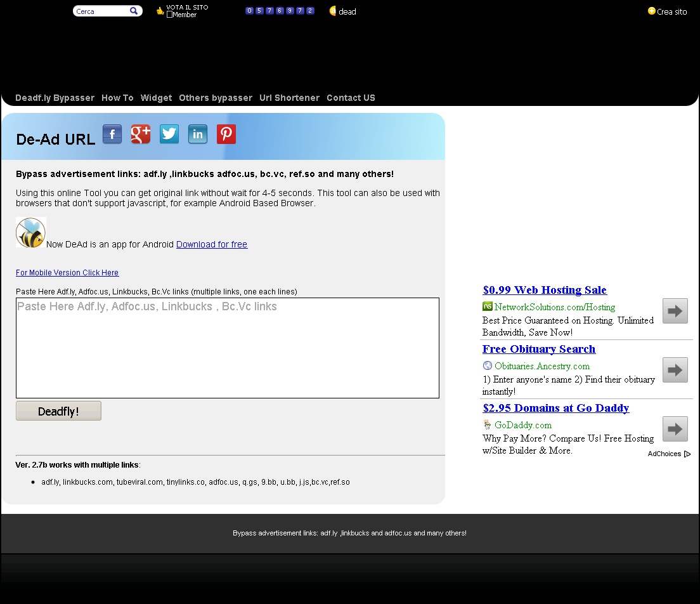Click the Deadfly! button

click(58, 411)
